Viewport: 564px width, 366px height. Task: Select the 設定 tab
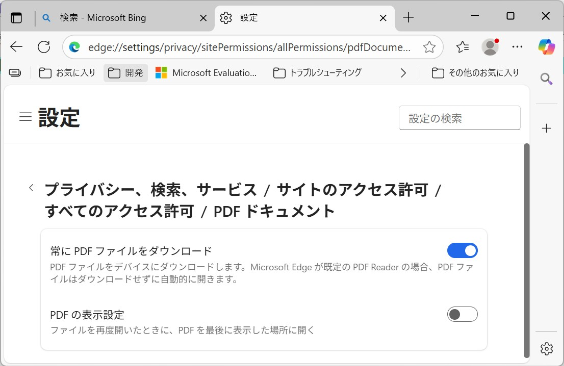[304, 18]
